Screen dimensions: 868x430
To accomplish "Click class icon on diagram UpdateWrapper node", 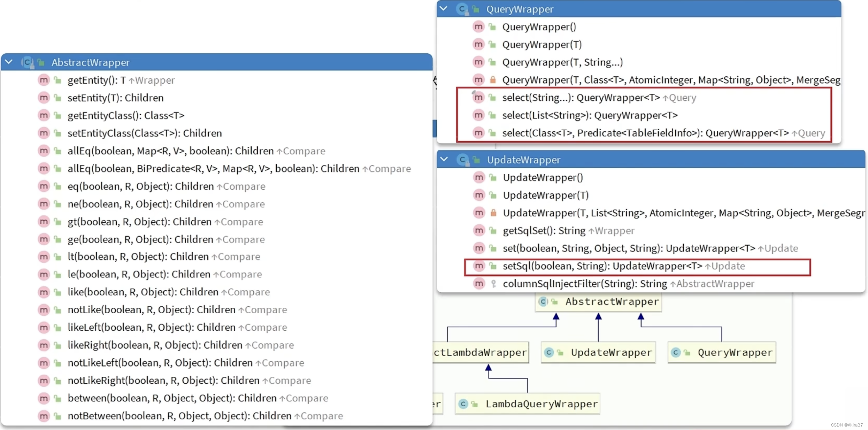I will (x=549, y=353).
